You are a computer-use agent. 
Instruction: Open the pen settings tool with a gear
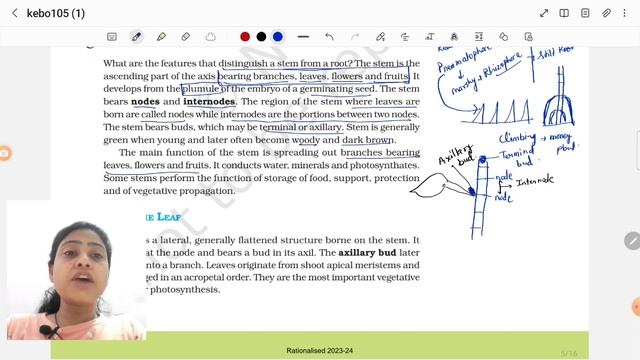tap(380, 37)
